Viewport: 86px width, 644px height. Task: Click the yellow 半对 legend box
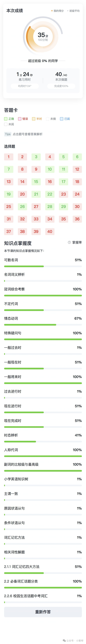coord(34,119)
